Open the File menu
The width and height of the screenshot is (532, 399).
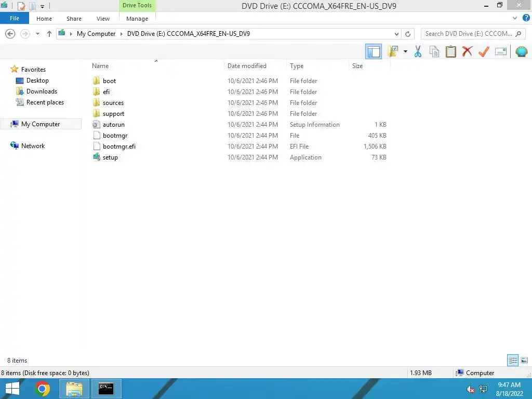[x=15, y=18]
